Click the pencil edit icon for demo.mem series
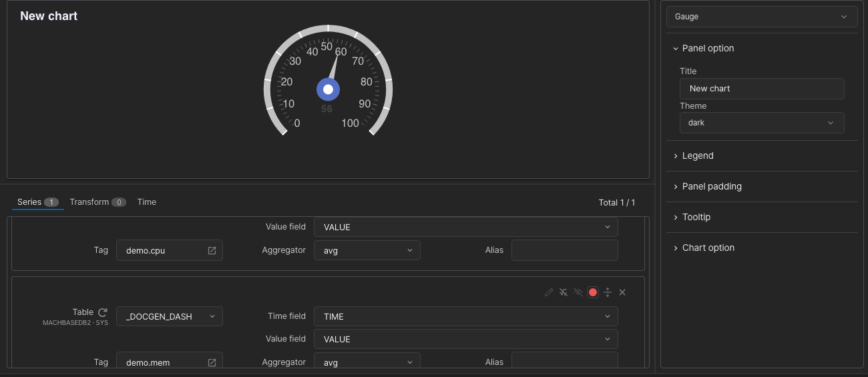Viewport: 868px width, 377px height. click(x=549, y=292)
